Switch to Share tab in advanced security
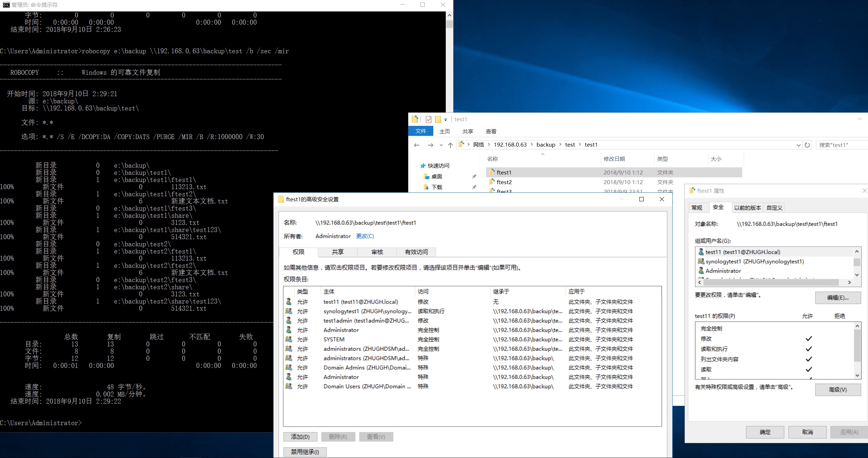 tap(338, 252)
